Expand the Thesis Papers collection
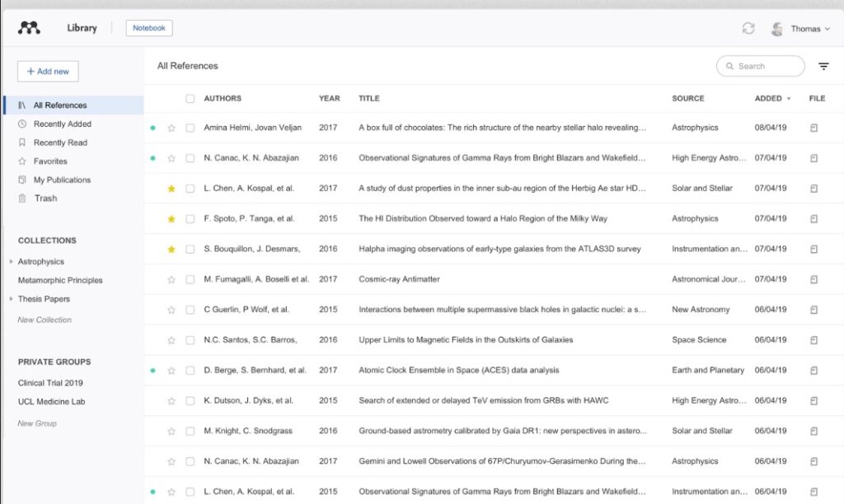 [12, 299]
